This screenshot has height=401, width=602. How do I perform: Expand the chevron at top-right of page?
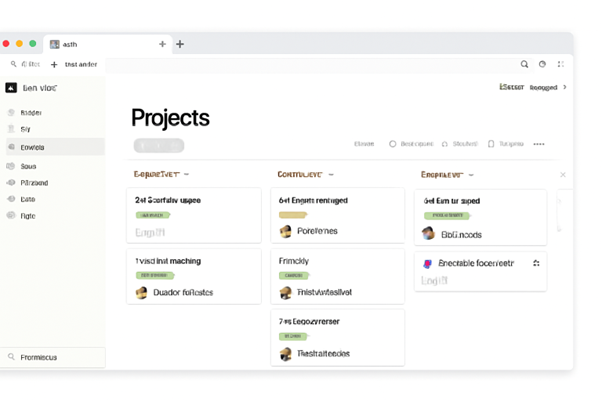pyautogui.click(x=565, y=88)
